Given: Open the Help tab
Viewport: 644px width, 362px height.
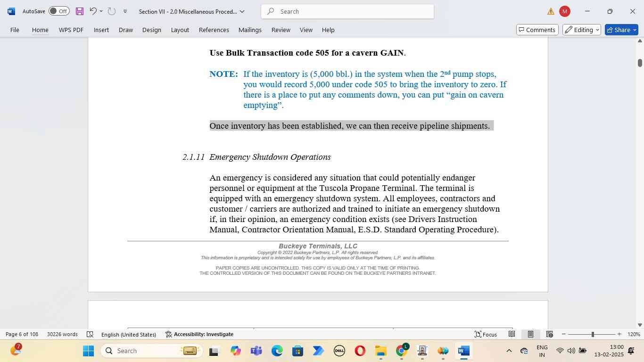Looking at the screenshot, I should [x=328, y=30].
